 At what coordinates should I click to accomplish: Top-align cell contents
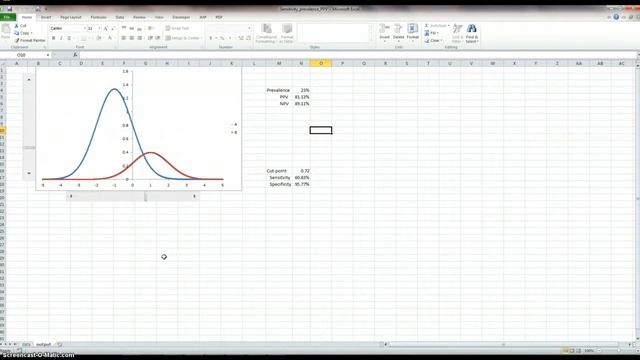[124, 28]
